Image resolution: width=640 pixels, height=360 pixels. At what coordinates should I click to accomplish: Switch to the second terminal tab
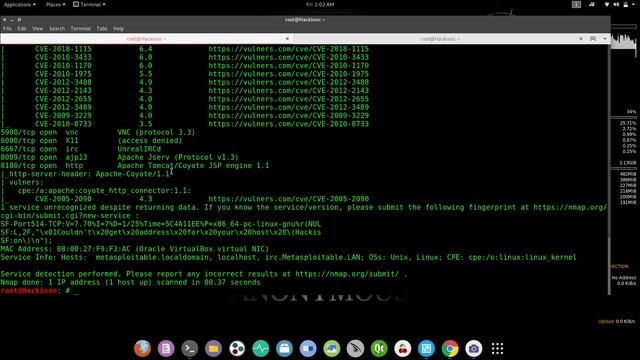click(x=440, y=39)
